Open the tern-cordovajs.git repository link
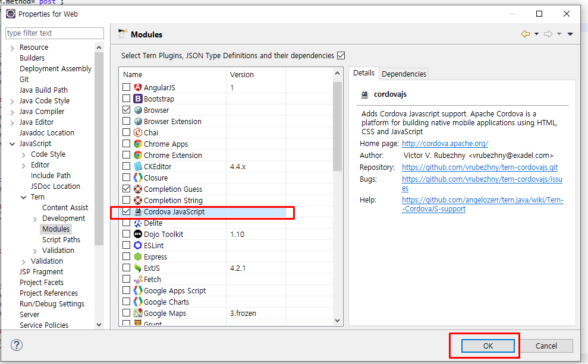 point(480,167)
